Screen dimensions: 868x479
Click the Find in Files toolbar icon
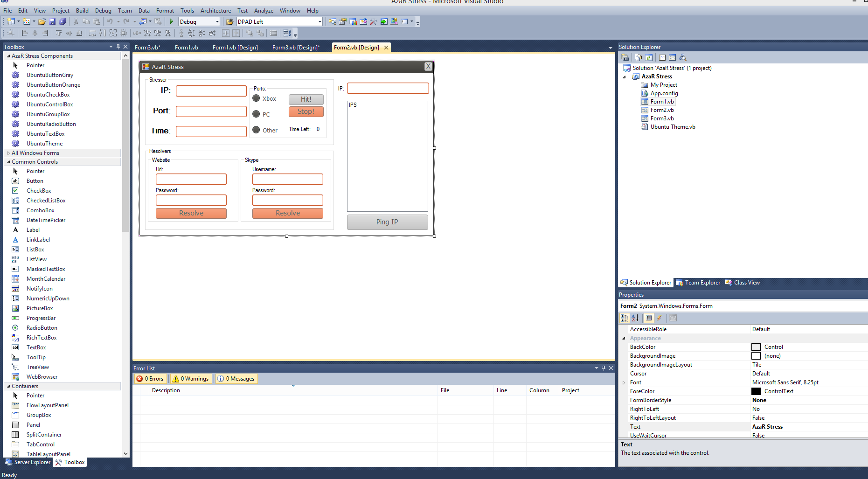pos(229,21)
